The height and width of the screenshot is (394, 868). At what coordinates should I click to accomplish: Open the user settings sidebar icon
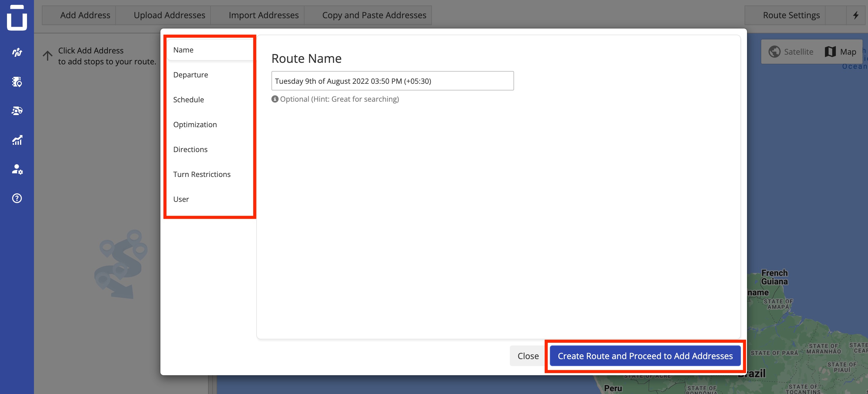[17, 169]
